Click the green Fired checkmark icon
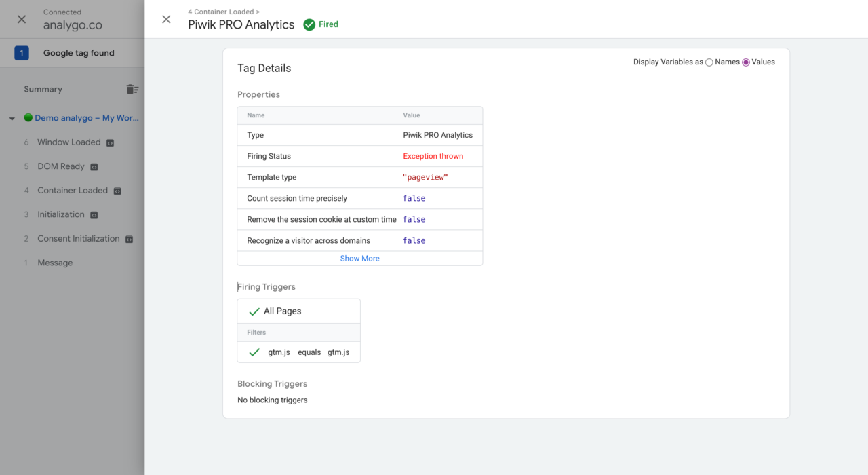868x475 pixels. [x=309, y=24]
